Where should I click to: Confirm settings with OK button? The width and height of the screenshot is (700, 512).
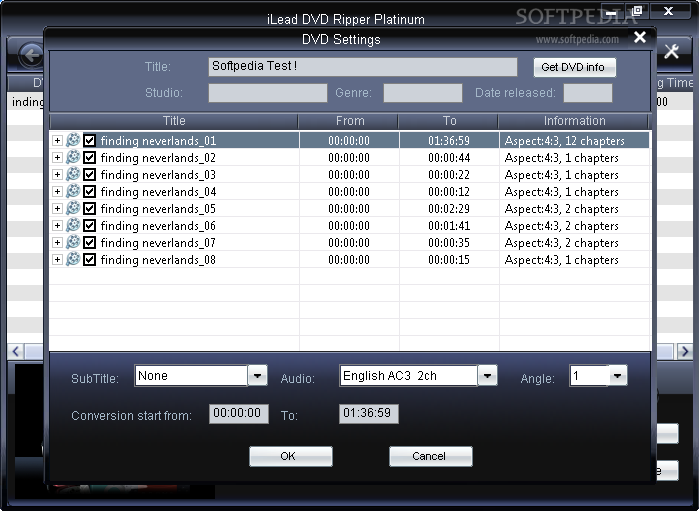pyautogui.click(x=291, y=456)
